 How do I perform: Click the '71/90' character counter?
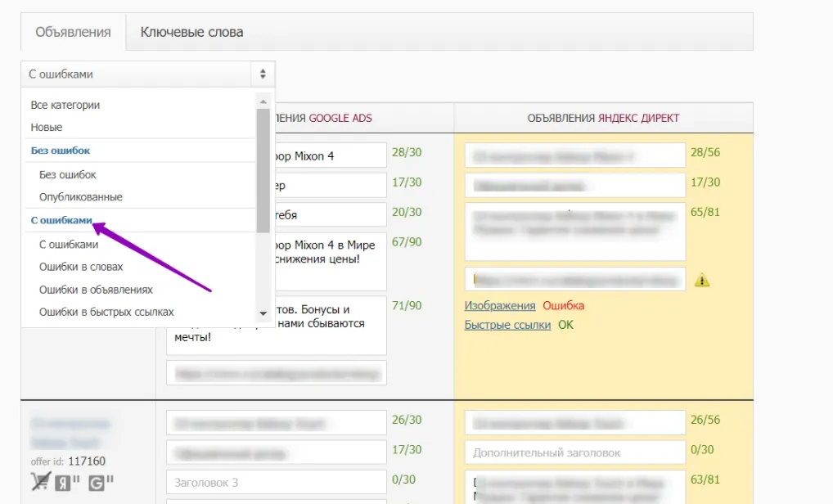407,306
